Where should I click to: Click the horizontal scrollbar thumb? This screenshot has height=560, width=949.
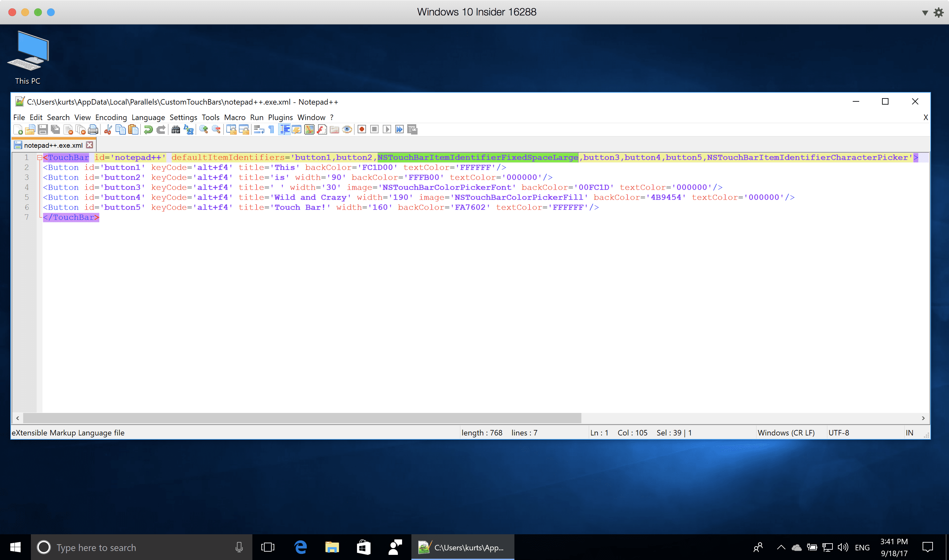point(302,418)
